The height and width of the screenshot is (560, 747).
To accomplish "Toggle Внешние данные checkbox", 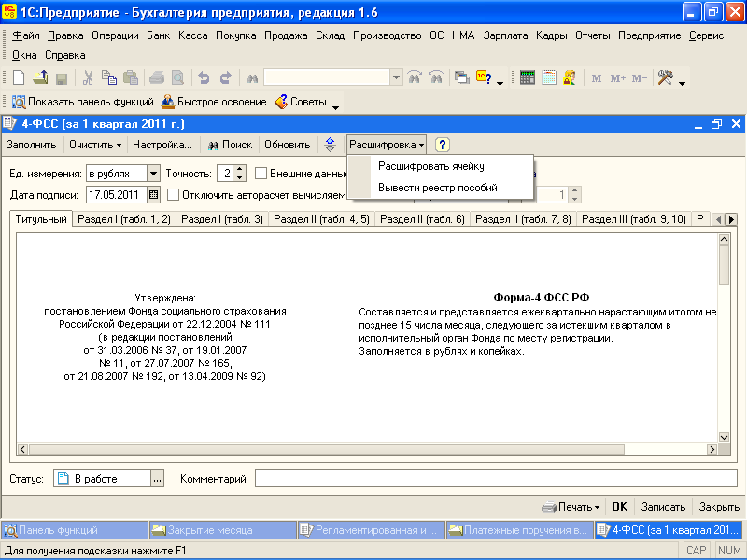I will [x=261, y=174].
